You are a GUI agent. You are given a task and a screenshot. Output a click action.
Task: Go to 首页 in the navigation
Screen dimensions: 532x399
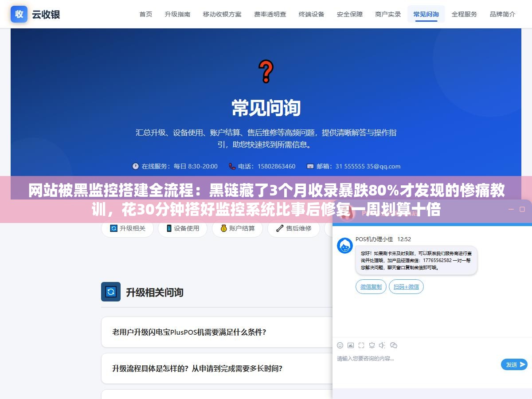coord(146,14)
